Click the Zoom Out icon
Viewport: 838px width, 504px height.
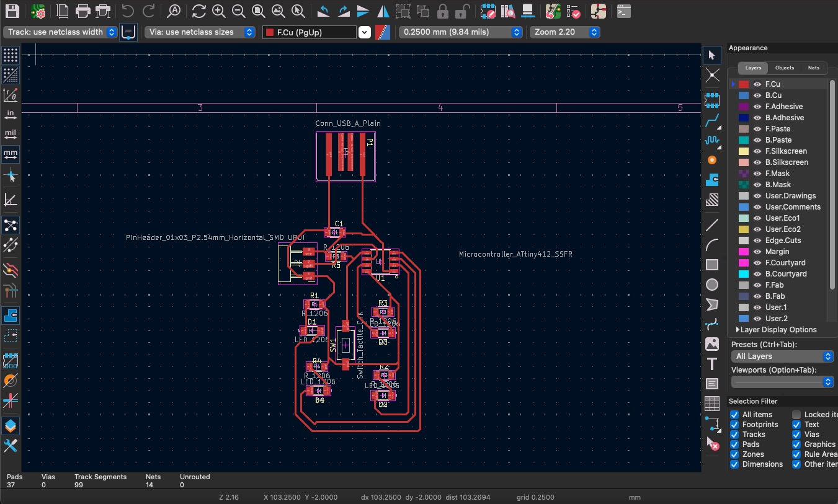(x=238, y=11)
